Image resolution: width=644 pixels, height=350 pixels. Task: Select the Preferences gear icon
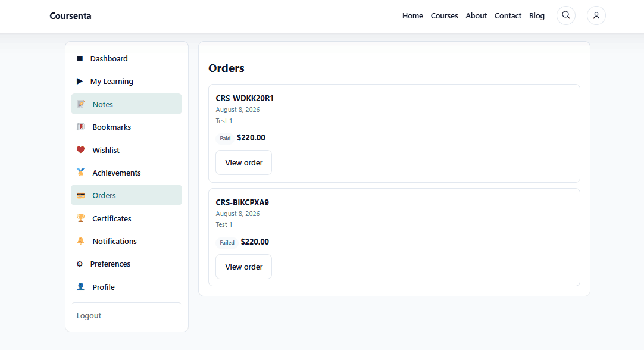point(80,264)
